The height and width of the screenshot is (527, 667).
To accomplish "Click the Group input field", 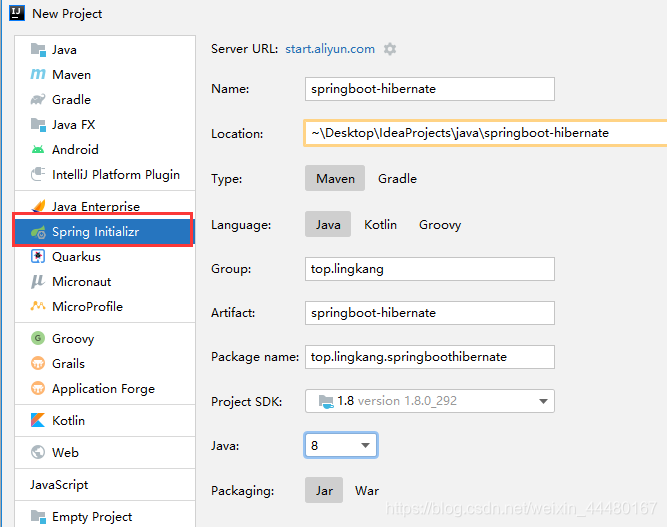I will pos(430,269).
